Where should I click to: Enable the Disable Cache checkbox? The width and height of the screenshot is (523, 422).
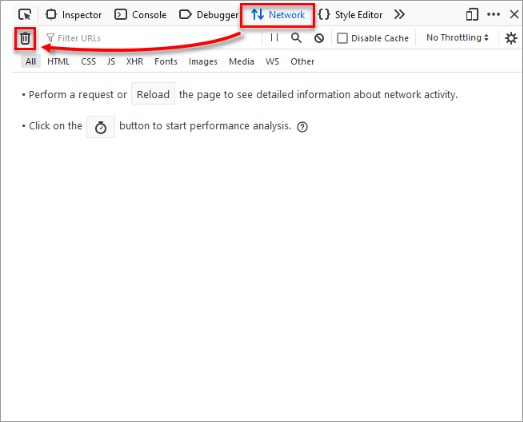[342, 38]
